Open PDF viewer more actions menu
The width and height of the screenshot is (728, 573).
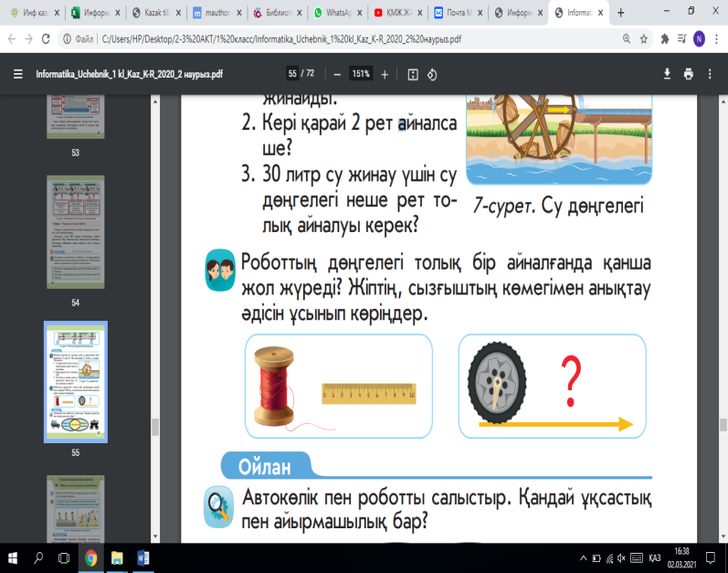pyautogui.click(x=711, y=74)
